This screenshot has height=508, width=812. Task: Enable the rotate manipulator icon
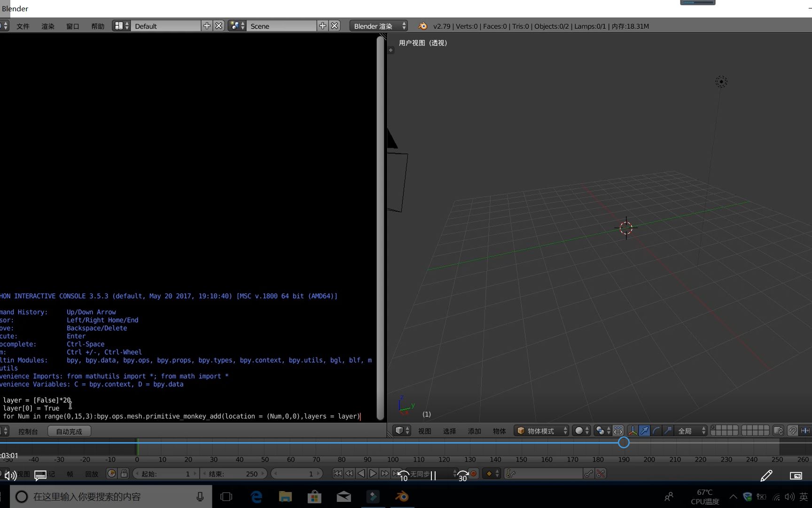pos(656,430)
